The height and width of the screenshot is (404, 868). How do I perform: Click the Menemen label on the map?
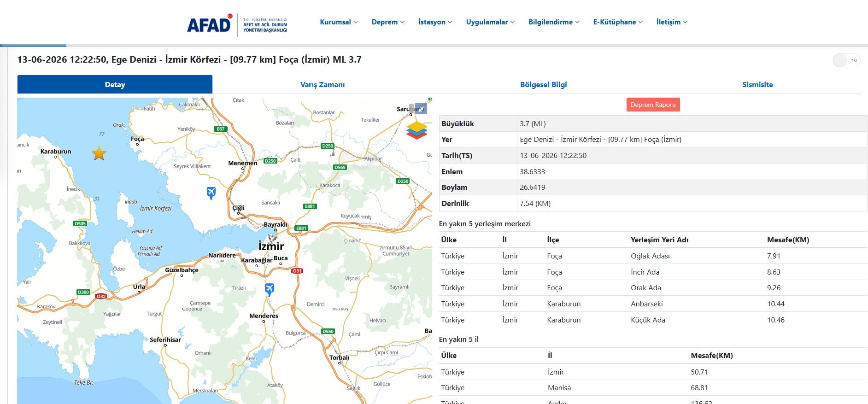[243, 163]
